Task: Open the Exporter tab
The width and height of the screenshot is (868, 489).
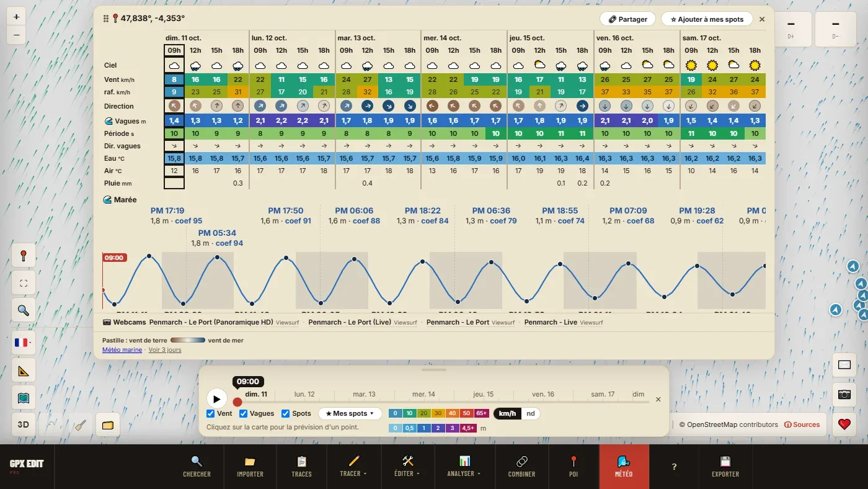Action: [x=725, y=467]
